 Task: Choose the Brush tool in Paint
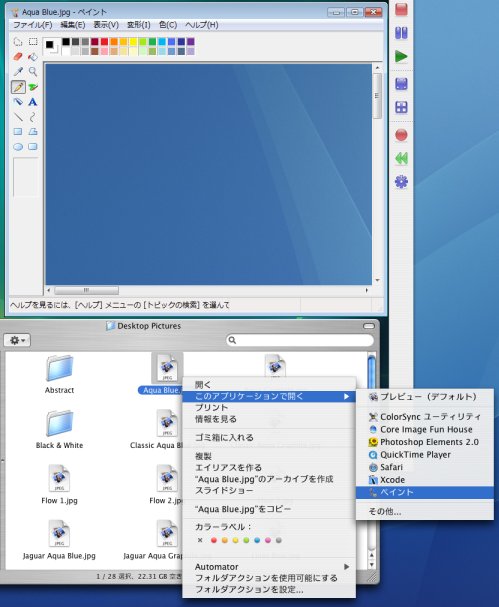(33, 87)
